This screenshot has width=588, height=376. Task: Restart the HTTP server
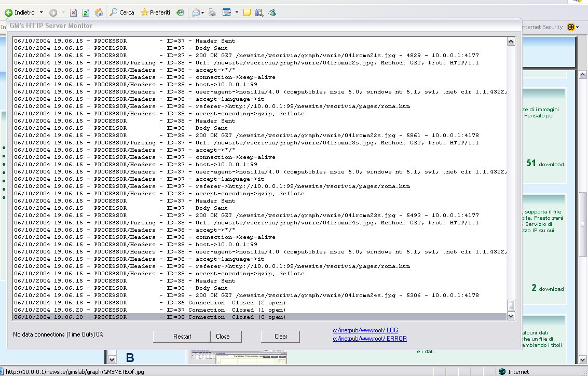click(182, 337)
